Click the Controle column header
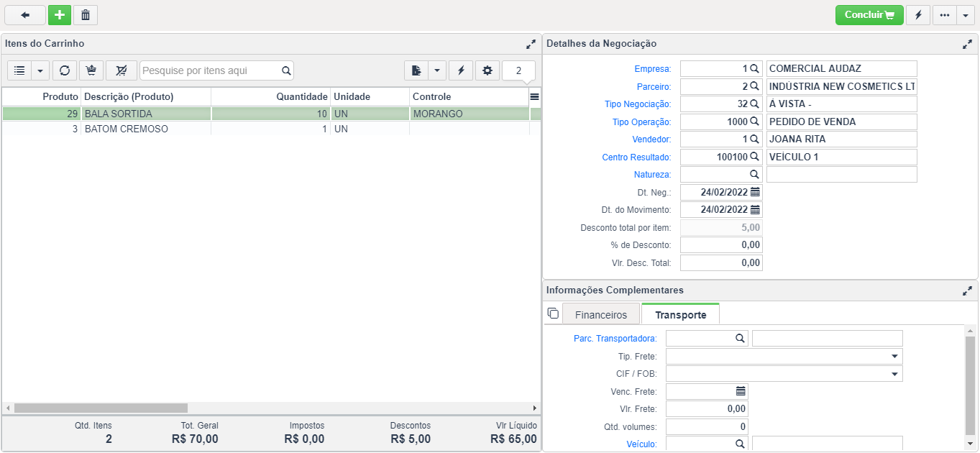Screen dimensions: 980x453 tap(470, 96)
